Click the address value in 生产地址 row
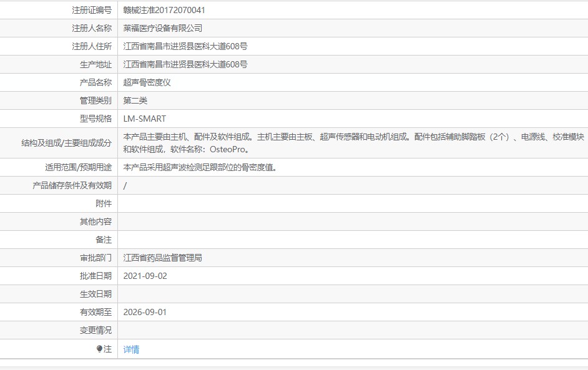The height and width of the screenshot is (370, 588). [185, 64]
